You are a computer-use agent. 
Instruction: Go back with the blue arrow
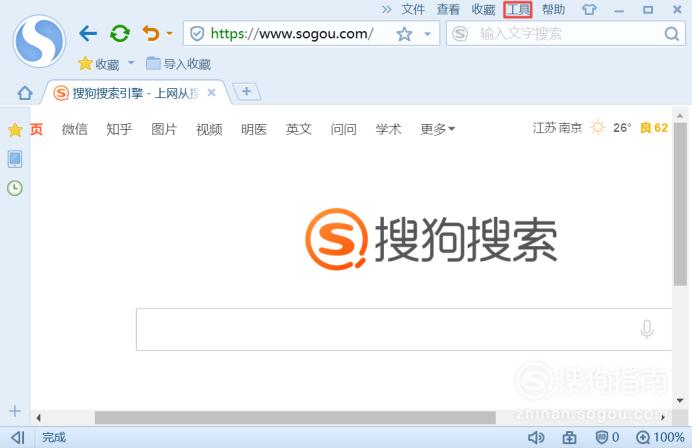pos(88,34)
